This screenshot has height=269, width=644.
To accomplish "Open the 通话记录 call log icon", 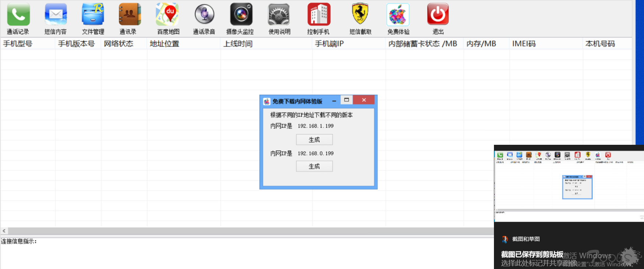I will [18, 15].
